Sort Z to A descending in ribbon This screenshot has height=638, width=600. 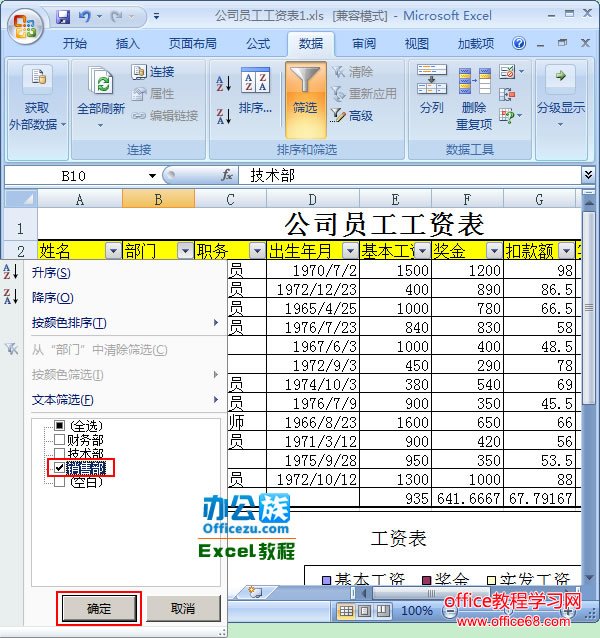point(224,116)
